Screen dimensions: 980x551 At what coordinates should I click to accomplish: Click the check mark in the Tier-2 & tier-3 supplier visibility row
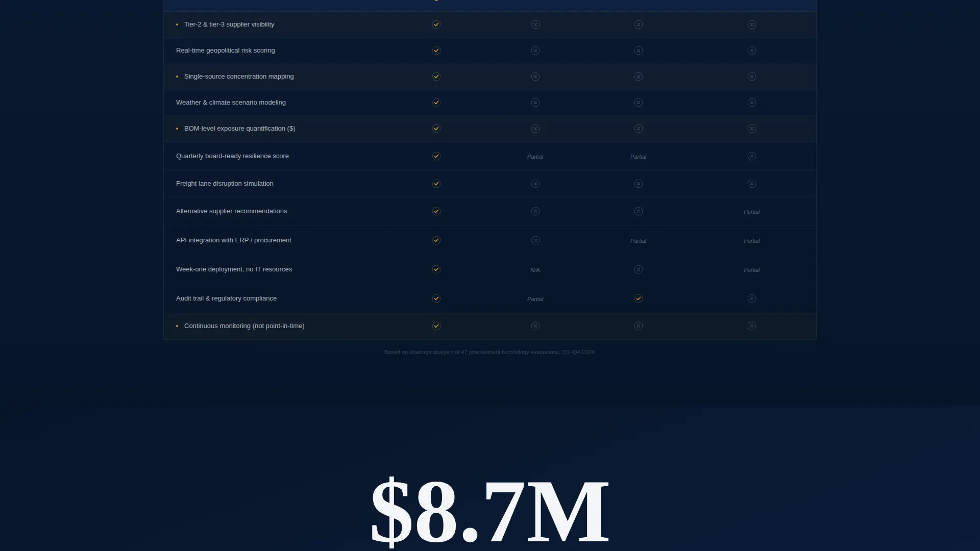(x=436, y=24)
